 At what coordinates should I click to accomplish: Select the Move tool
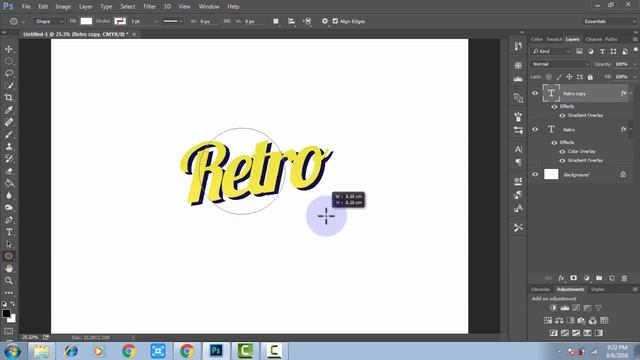click(9, 49)
